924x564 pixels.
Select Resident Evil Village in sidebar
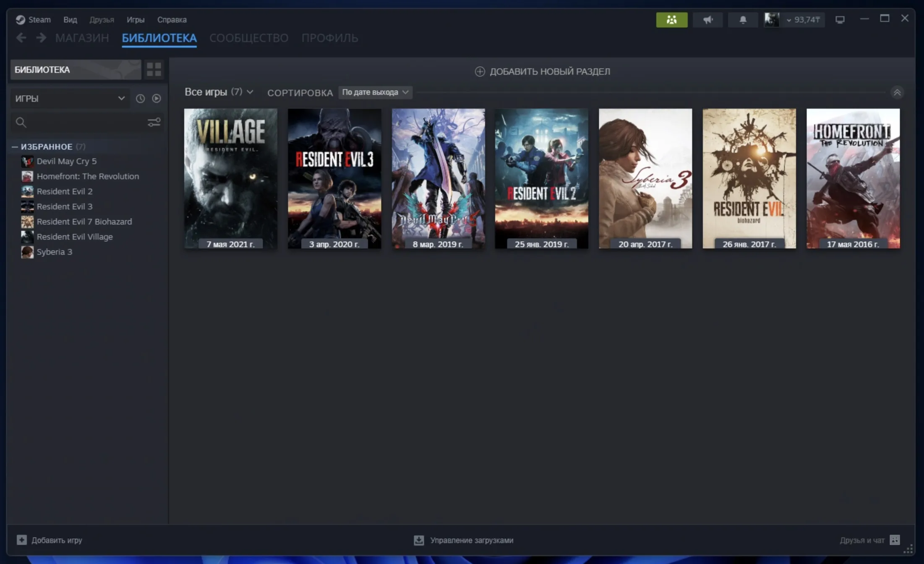pyautogui.click(x=75, y=237)
